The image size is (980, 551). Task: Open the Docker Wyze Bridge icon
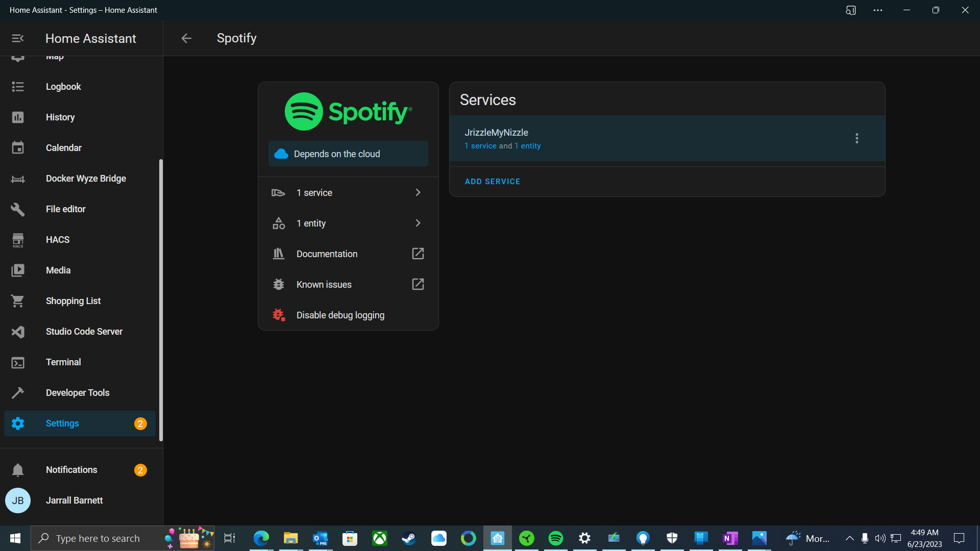coord(18,179)
